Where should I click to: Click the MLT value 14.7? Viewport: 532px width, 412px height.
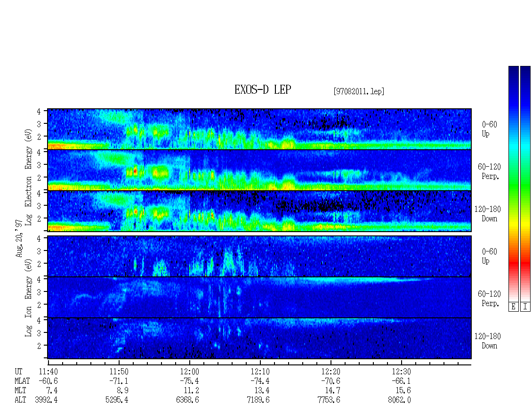click(x=332, y=390)
